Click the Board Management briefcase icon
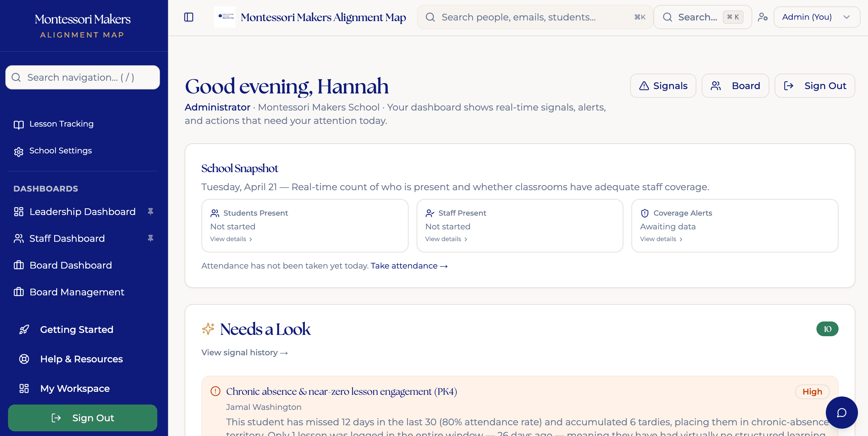 click(18, 292)
